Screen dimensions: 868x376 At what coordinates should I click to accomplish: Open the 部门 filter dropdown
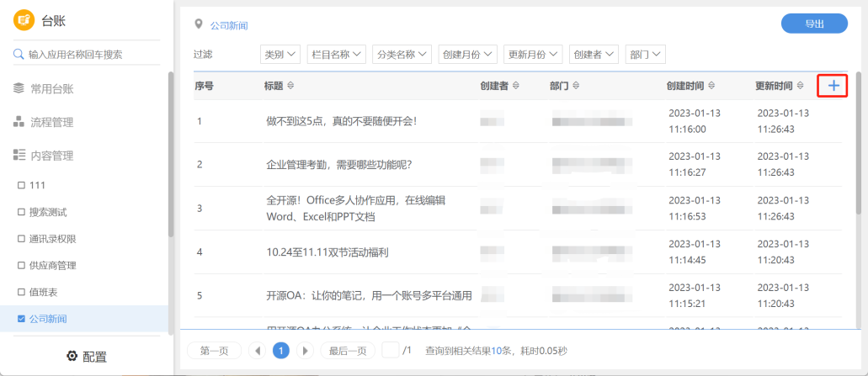tap(646, 54)
